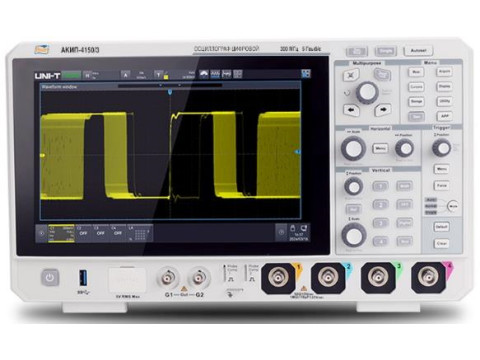Tap the touch-lock button above Multipurpose knob
Screen dimensions: 480x360
(382, 74)
